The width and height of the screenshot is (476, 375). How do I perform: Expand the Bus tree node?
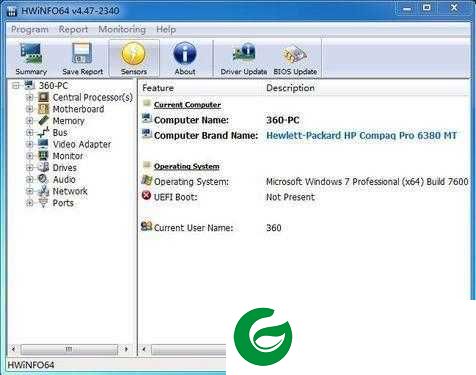29,133
